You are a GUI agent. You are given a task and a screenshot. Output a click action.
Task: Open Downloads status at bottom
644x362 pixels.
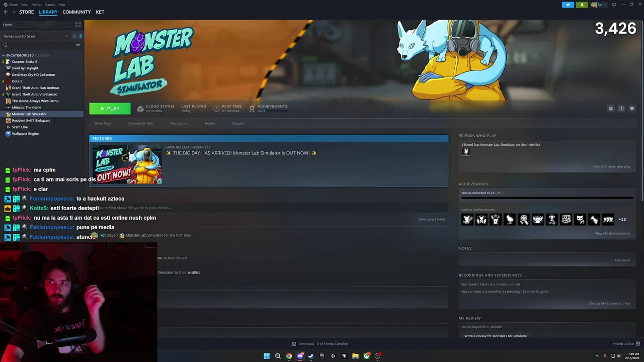(320, 344)
